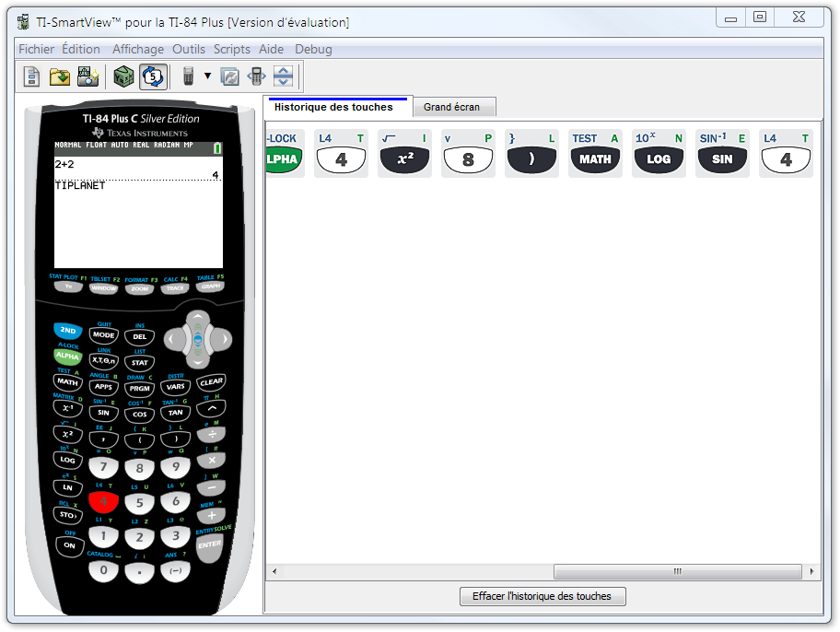Tap the ENTER key on calculator
The image size is (840, 632).
209,548
